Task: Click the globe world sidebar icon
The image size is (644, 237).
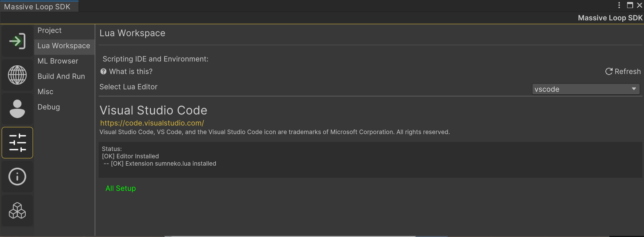Action: pos(17,75)
